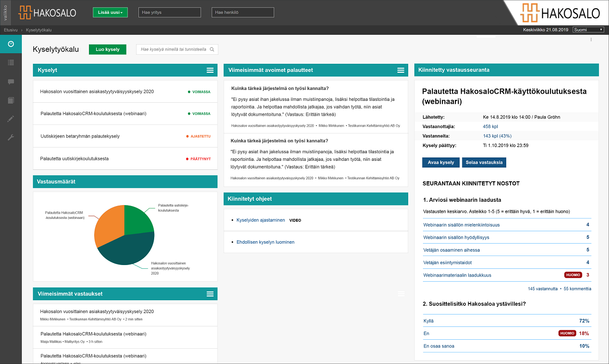
Task: Click the HUOMIO badge on the 'En' row
Action: pos(567,334)
